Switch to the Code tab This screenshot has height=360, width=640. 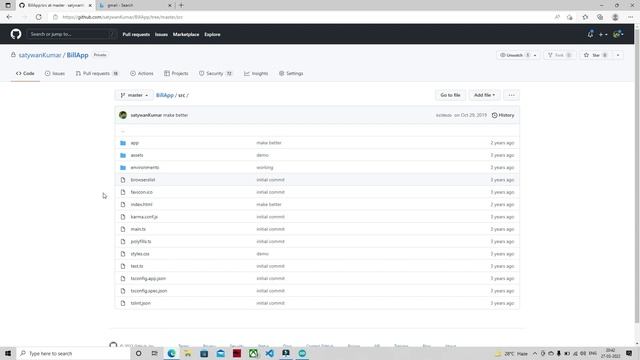coord(25,73)
